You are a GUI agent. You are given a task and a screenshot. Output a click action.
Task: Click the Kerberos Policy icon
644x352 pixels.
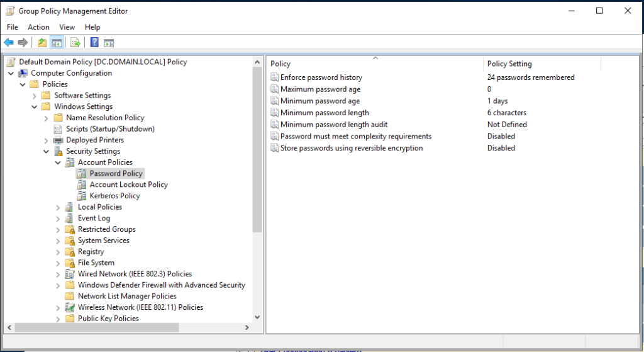(82, 196)
